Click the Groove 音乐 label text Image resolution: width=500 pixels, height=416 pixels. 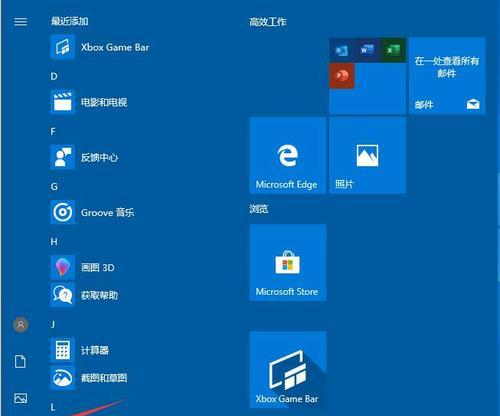coord(108,212)
